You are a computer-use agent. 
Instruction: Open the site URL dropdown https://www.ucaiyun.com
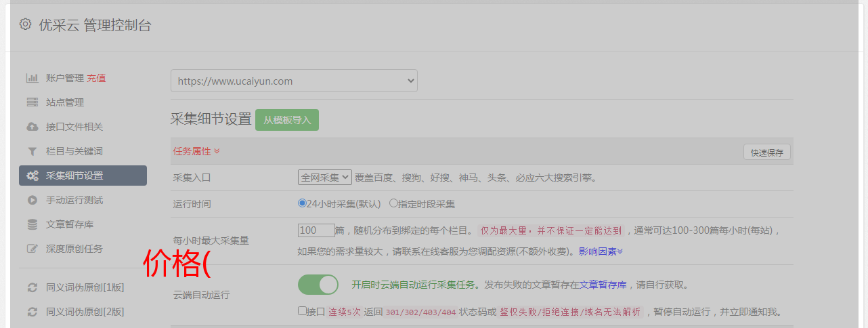pyautogui.click(x=294, y=81)
